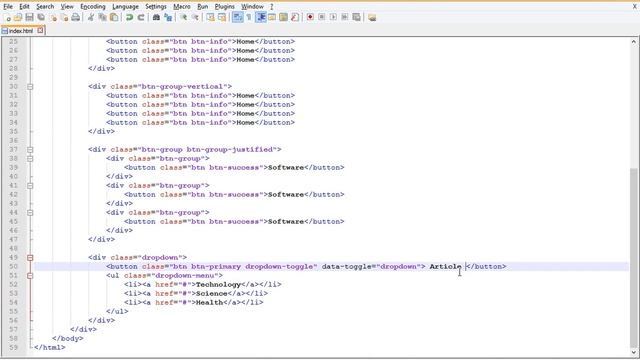
Task: Click the save recorded macro icon
Action: pos(356,18)
